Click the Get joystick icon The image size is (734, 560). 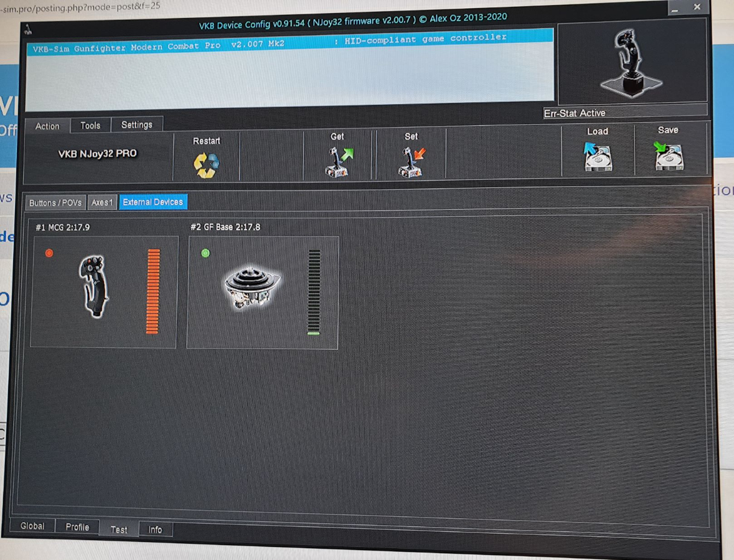pos(339,161)
